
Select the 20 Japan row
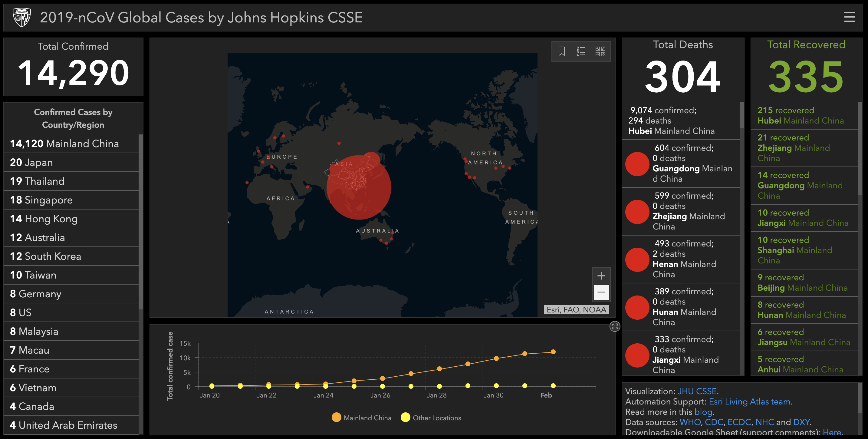71,163
